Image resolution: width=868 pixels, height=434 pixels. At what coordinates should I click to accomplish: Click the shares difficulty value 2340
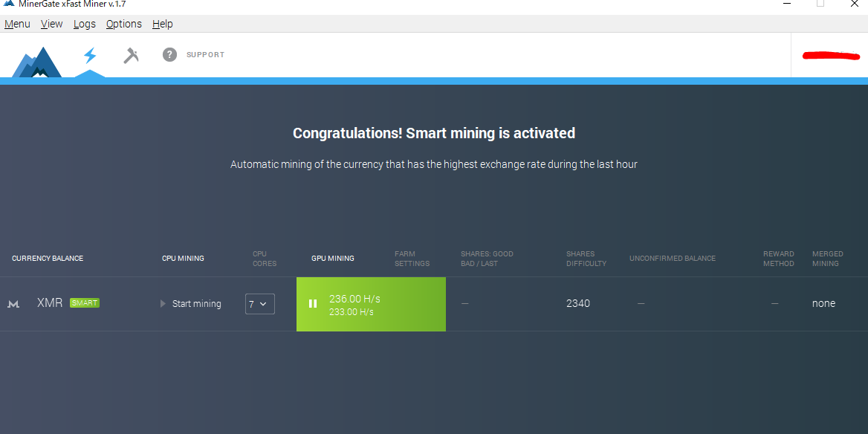[578, 303]
